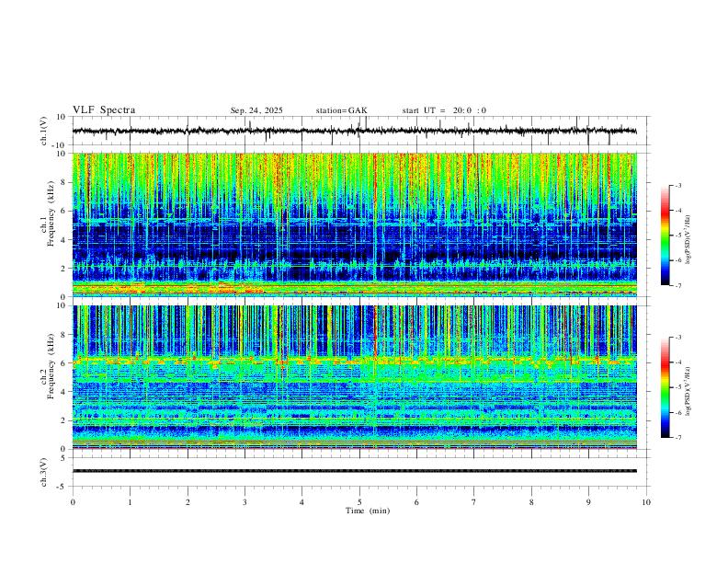The height and width of the screenshot is (563, 728).
Task: Click time axis tick label "7"
Action: (474, 502)
